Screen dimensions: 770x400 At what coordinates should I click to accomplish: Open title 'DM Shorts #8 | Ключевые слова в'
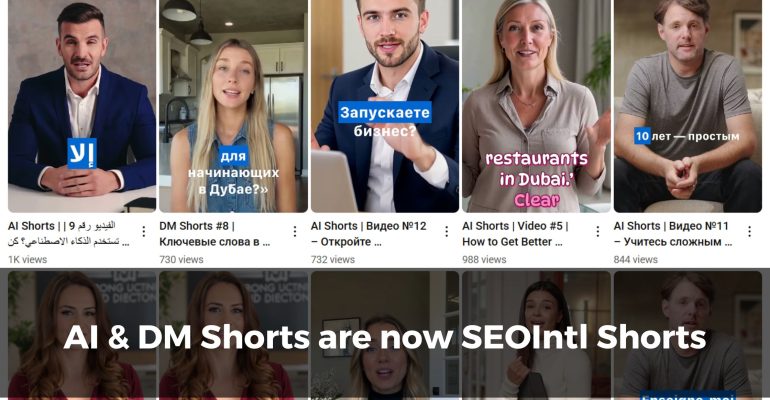click(x=215, y=234)
